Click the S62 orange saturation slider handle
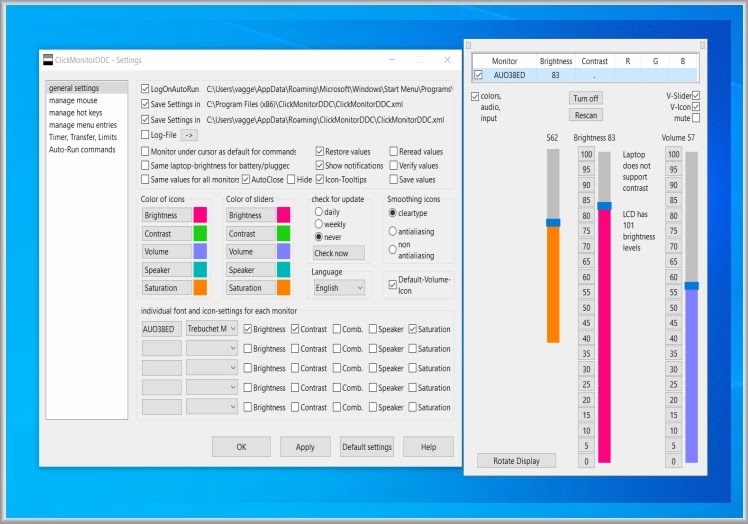Screen dimensions: 748x524 coord(553,222)
